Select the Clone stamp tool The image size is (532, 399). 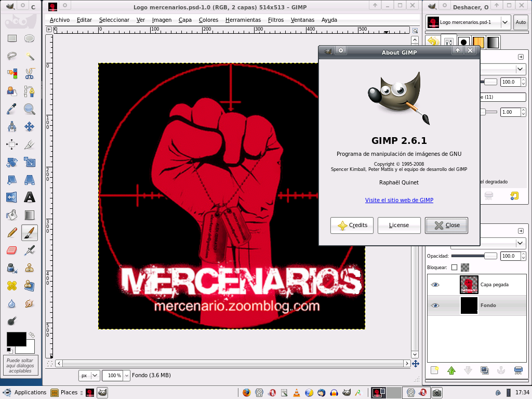pos(30,268)
